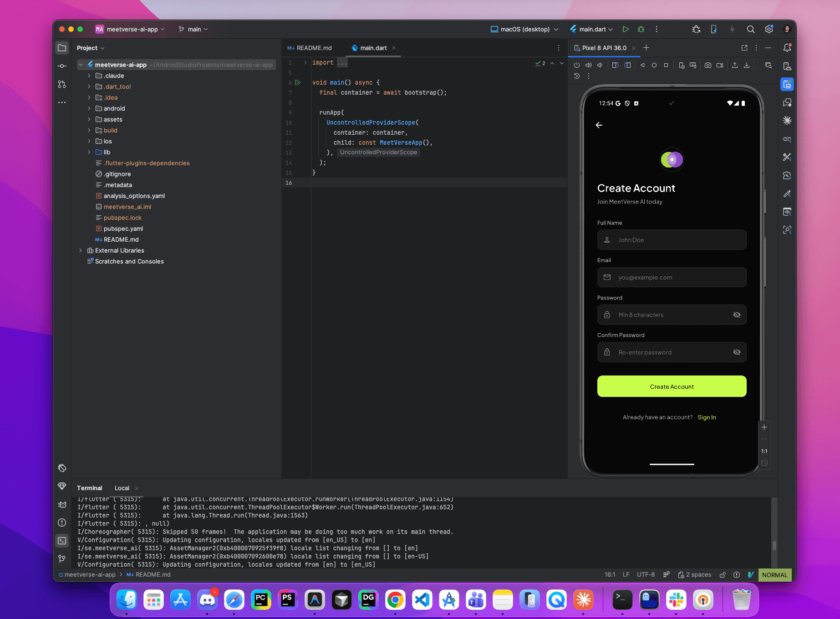This screenshot has width=840, height=619.
Task: Reveal the Confirm Password text with the eye toggle
Action: [x=737, y=352]
